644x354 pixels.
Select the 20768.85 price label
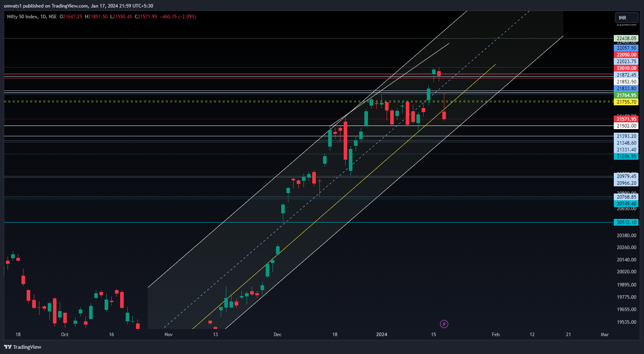(x=626, y=197)
